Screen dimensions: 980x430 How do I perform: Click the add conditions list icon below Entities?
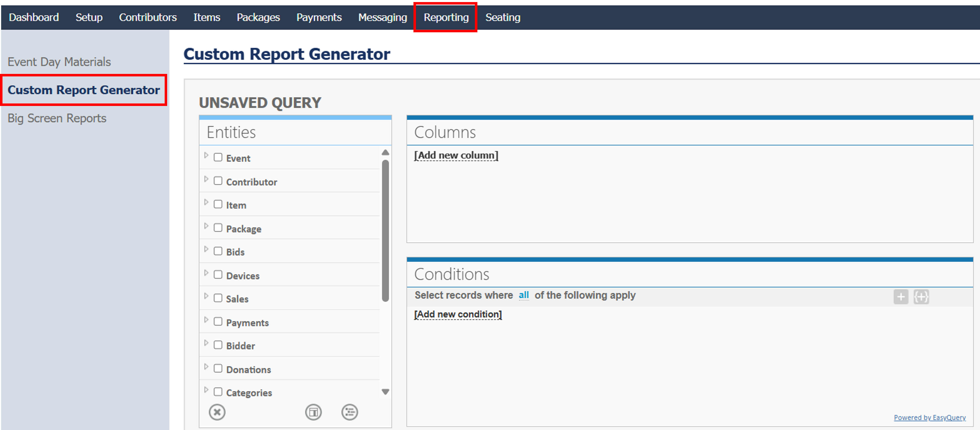pyautogui.click(x=349, y=412)
